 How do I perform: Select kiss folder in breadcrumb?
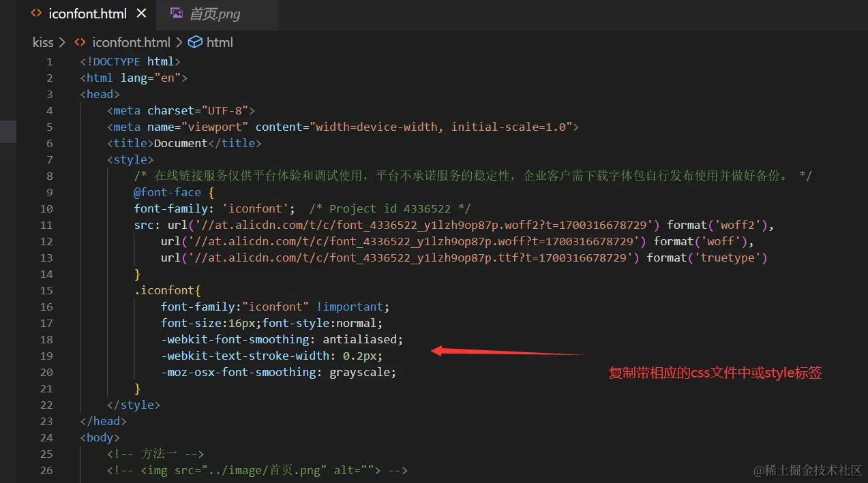pos(43,42)
